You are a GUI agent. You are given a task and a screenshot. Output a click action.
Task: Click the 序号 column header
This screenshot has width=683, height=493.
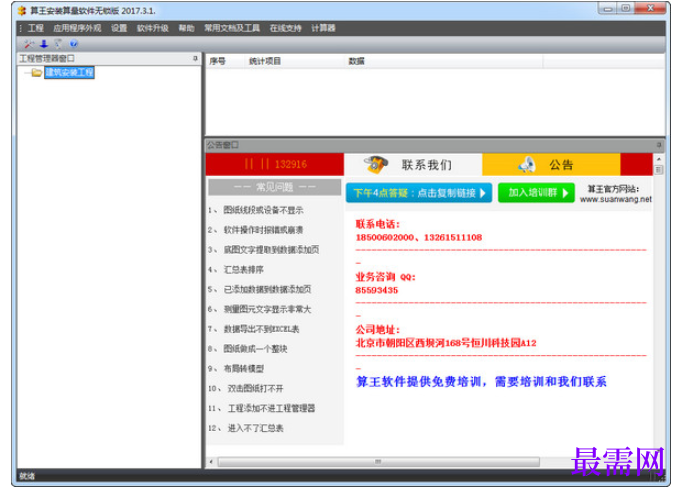(217, 61)
